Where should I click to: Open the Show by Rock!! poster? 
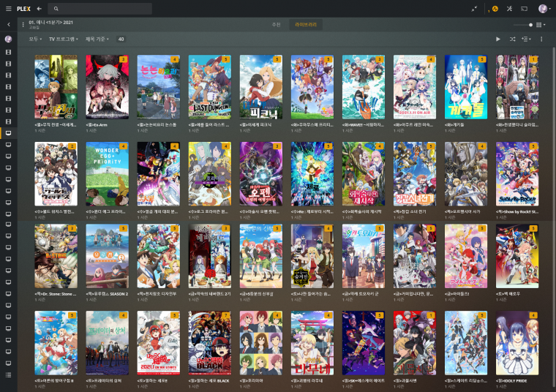click(517, 173)
